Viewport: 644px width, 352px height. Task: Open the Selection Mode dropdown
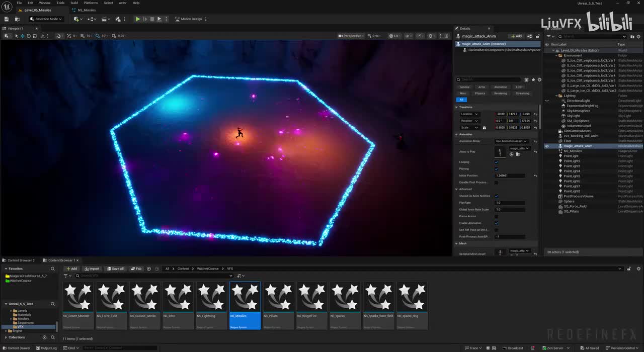coord(46,19)
